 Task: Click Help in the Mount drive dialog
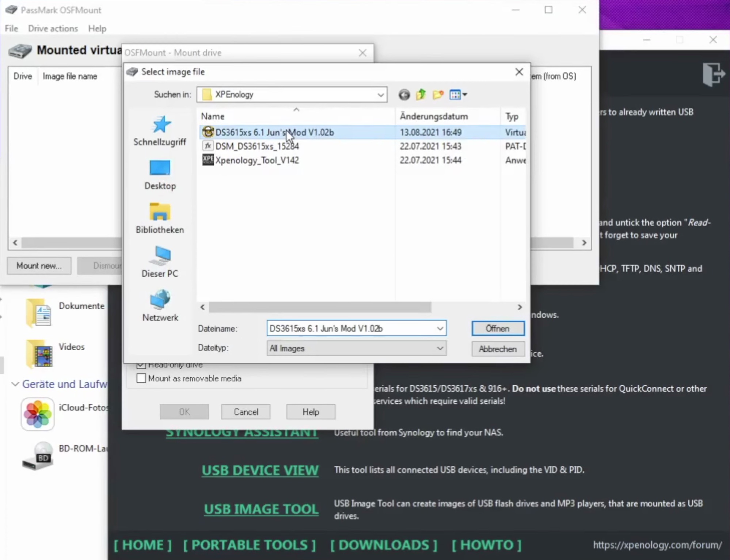[x=311, y=412]
